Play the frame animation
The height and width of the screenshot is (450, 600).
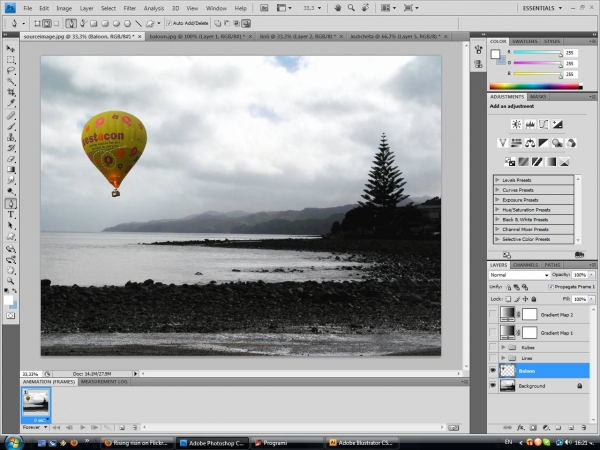83,427
